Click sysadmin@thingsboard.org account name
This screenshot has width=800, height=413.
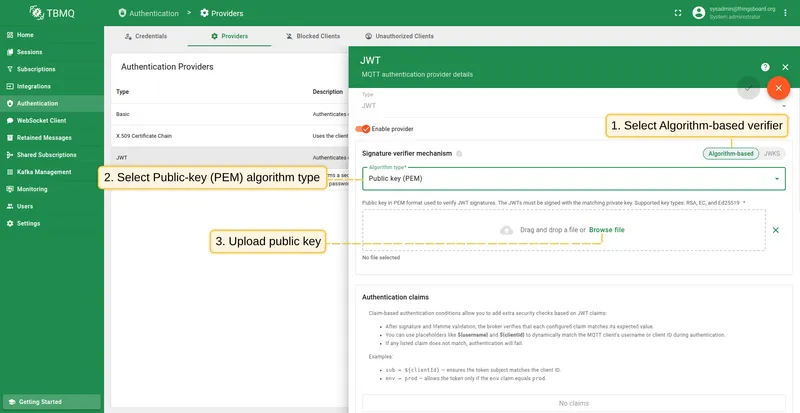[742, 9]
